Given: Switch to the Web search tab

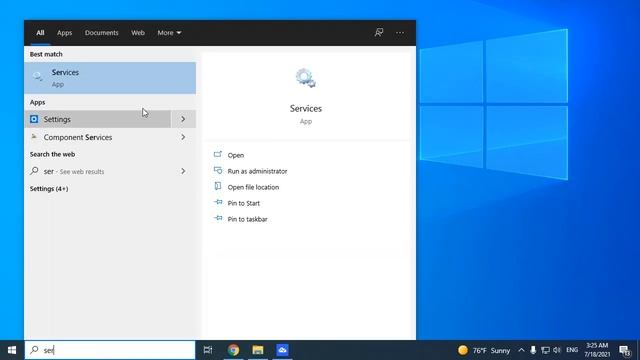Looking at the screenshot, I should click(138, 33).
